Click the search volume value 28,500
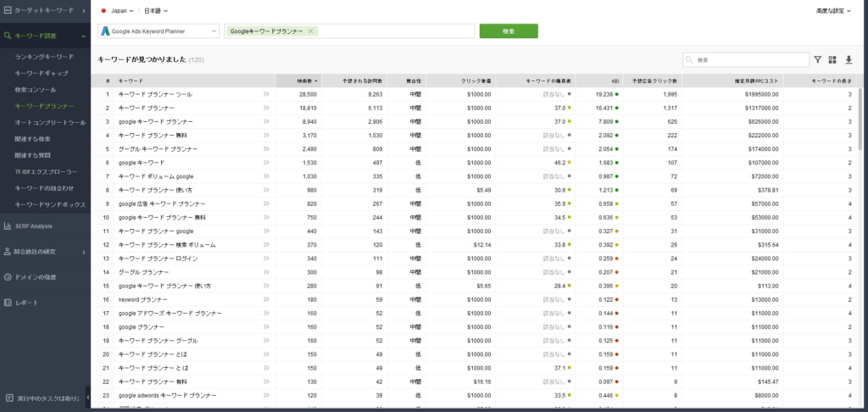The width and height of the screenshot is (868, 412). [308, 94]
